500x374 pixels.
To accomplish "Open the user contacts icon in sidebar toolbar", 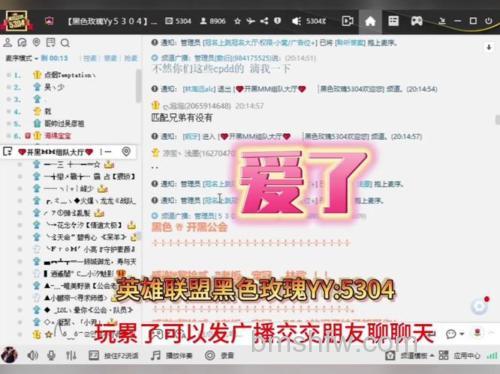I will pyautogui.click(x=8, y=42).
